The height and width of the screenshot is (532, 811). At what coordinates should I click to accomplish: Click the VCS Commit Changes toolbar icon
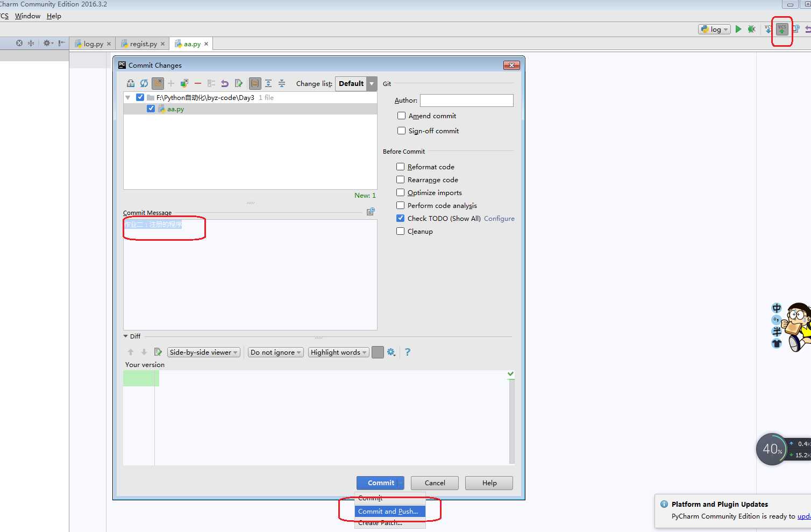(x=782, y=29)
